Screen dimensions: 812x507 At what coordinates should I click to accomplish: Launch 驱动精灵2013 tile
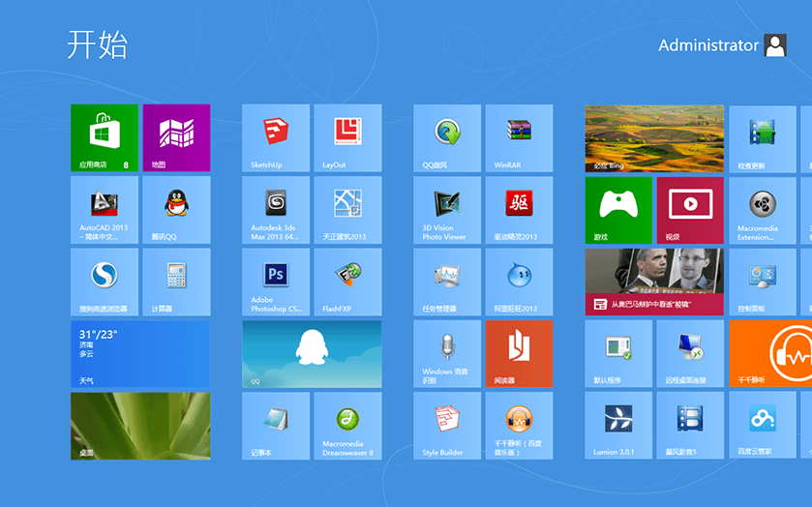pos(520,210)
